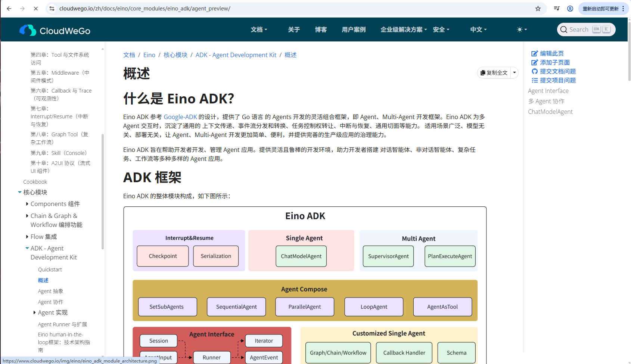Jump to ChatModelAgent in page outline
631x364 pixels.
550,112
